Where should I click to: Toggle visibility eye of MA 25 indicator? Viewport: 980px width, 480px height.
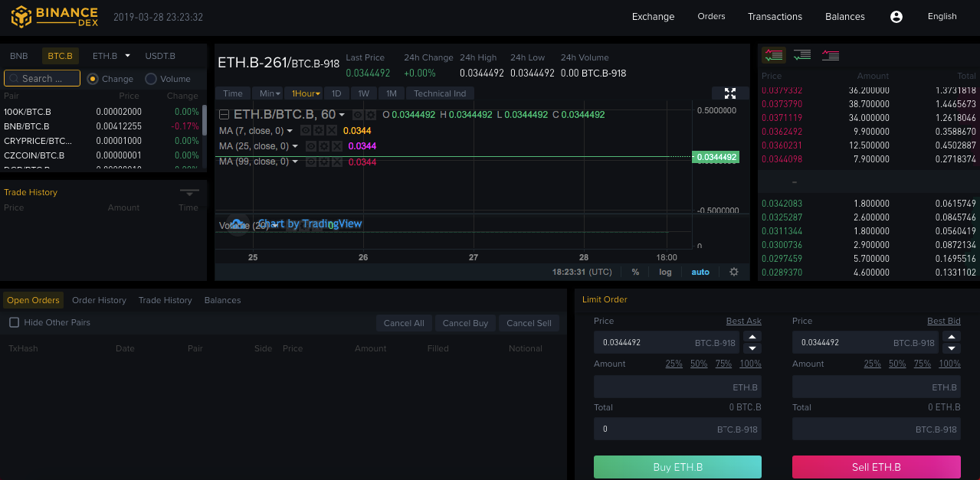point(310,146)
